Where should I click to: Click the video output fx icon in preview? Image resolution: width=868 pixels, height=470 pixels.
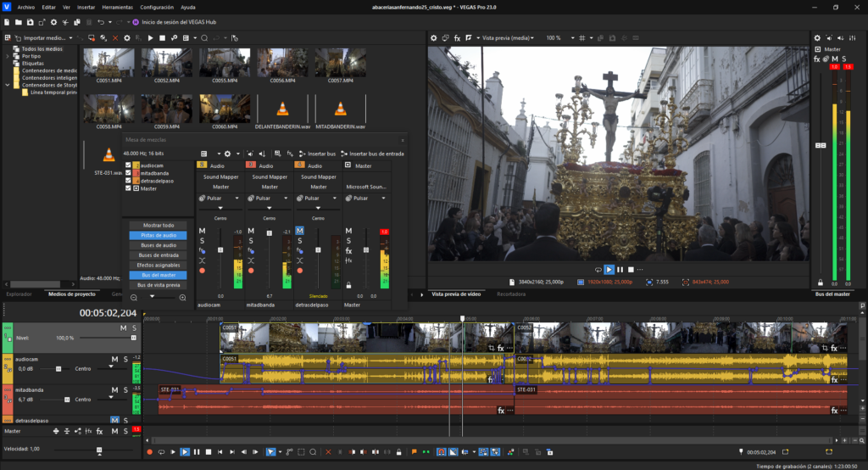tap(457, 38)
